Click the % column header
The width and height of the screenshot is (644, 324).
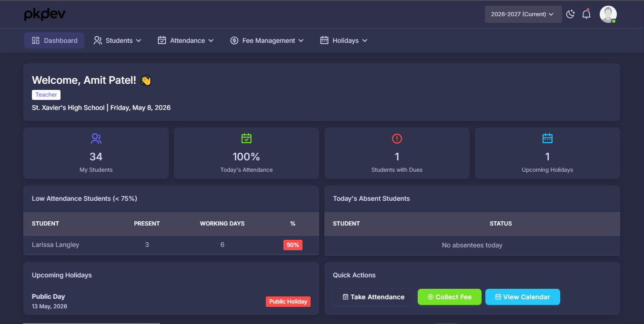pyautogui.click(x=293, y=224)
